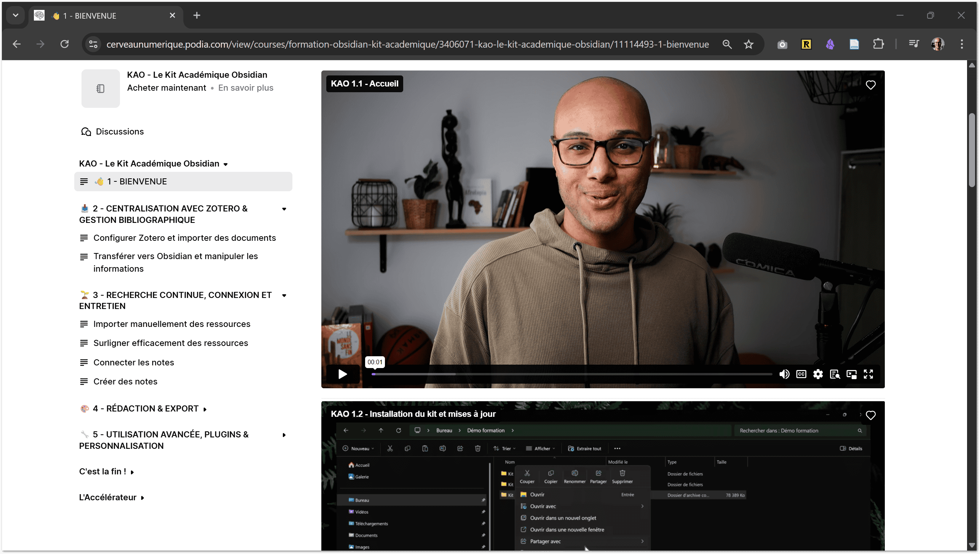The width and height of the screenshot is (980, 554).
Task: Open the yellow R extension
Action: coord(806,45)
